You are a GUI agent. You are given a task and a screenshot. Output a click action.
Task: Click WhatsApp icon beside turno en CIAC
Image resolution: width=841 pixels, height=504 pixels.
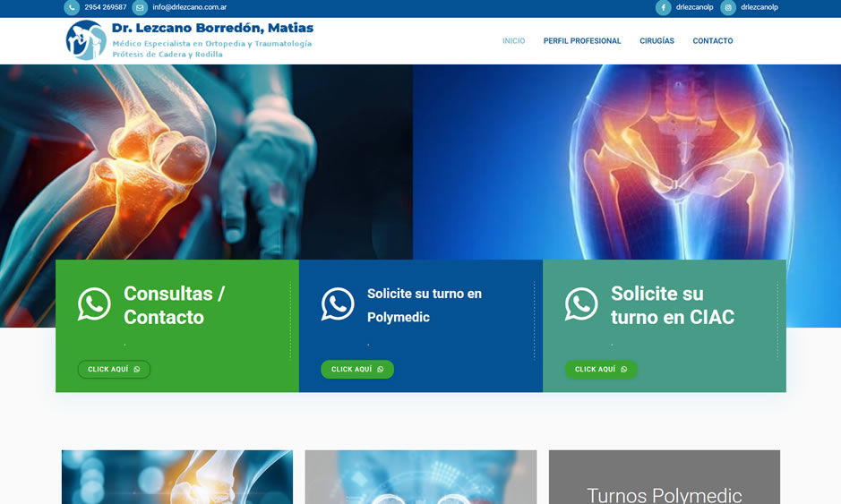point(581,304)
